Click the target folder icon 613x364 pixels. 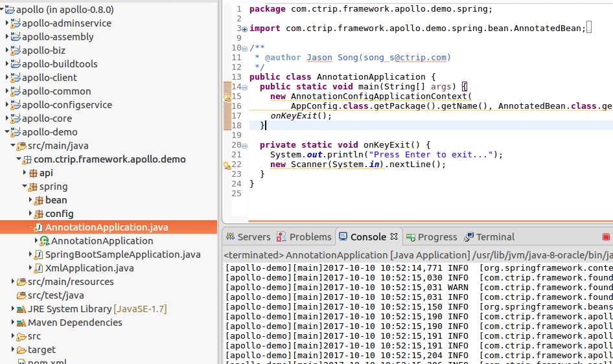pos(21,350)
